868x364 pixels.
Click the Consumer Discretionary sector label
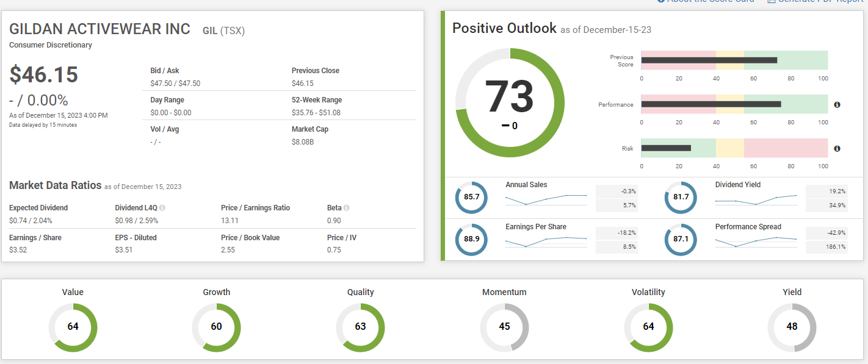click(51, 45)
